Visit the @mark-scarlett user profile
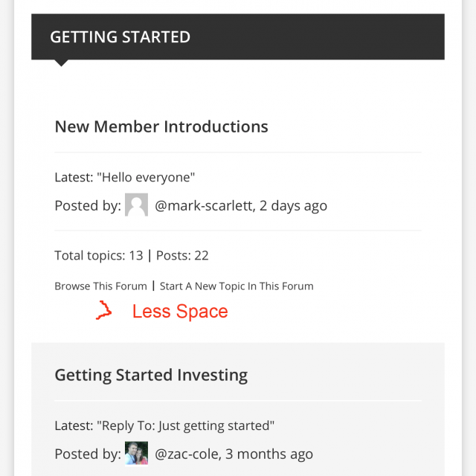Image resolution: width=476 pixels, height=476 pixels. tap(205, 206)
